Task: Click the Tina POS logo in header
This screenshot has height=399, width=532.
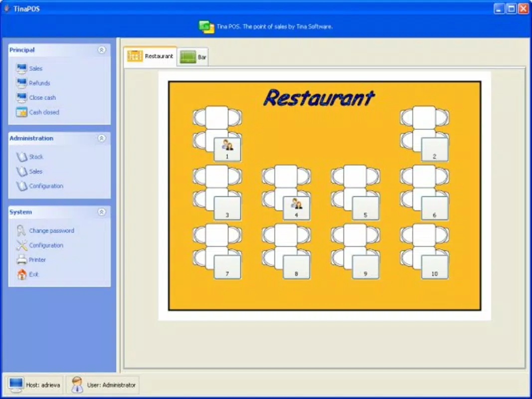Action: 206,27
